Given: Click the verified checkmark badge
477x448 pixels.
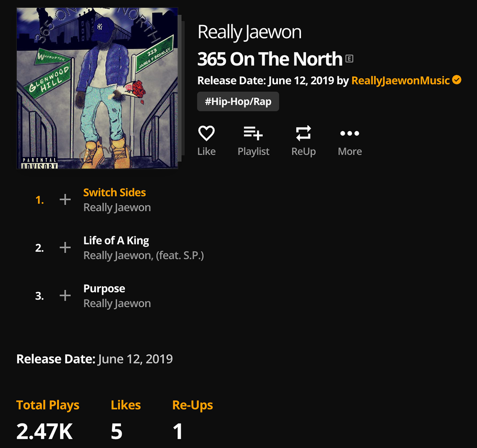Looking at the screenshot, I should [x=457, y=80].
